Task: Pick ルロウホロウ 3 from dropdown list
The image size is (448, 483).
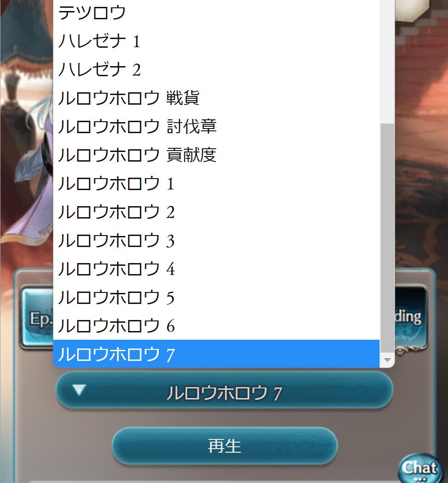Action: [x=216, y=240]
